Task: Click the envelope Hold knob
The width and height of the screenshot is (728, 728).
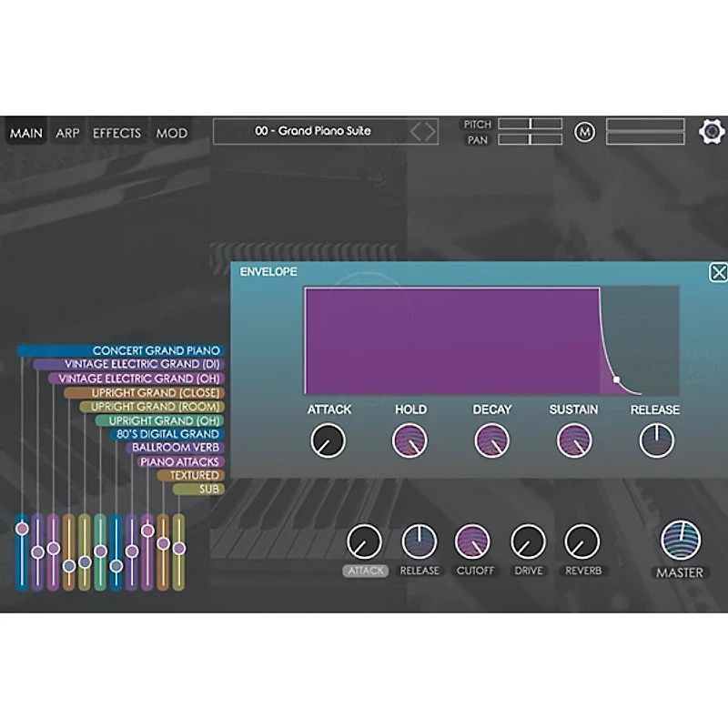Action: (410, 442)
